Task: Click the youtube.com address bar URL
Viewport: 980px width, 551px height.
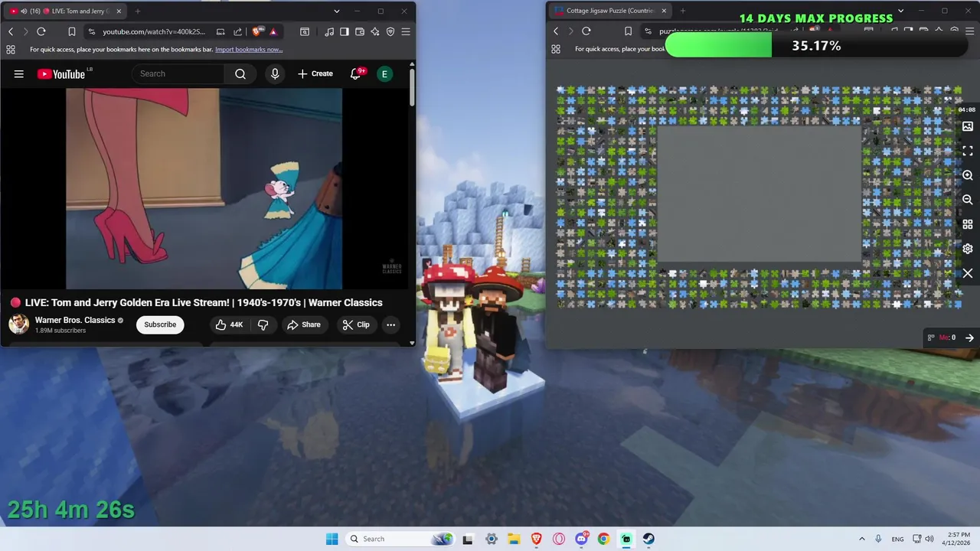Action: coord(154,31)
